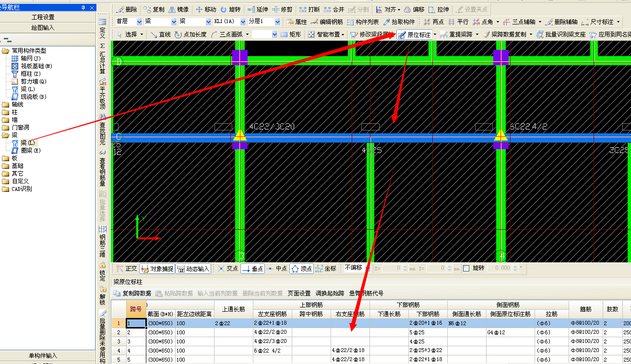631x364 pixels.
Task: Click 钢筋三维 (rebar 3D) in vertical toolbar
Action: tap(102, 241)
